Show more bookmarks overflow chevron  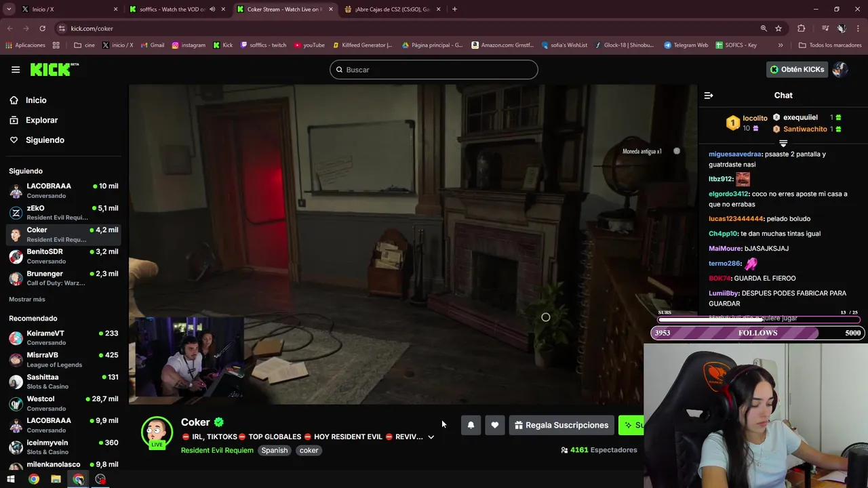(781, 45)
